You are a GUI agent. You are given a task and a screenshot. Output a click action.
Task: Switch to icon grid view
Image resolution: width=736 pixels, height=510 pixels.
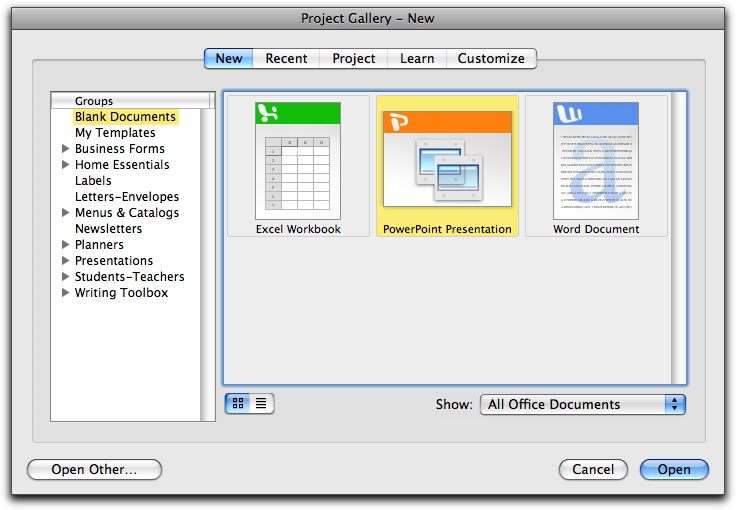[238, 403]
